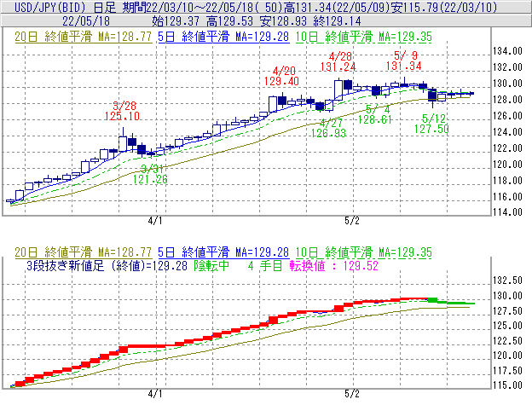Image resolution: width=532 pixels, height=405 pixels.
Task: Click the 134.00 price axis label
Action: [507, 51]
